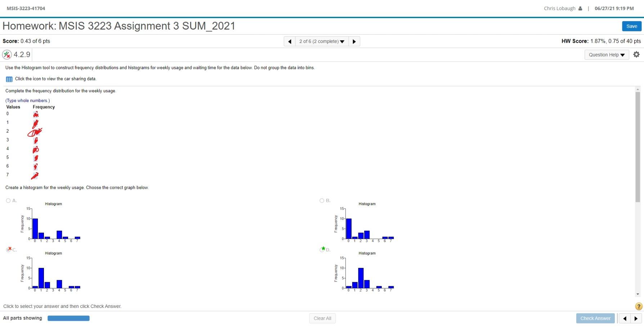Save the homework with the Save button

tap(631, 26)
